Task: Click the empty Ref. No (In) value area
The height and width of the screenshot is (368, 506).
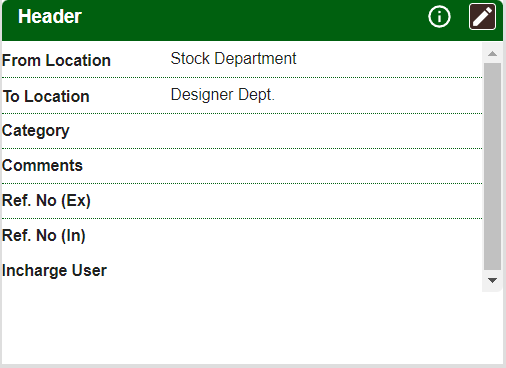Action: click(x=326, y=236)
